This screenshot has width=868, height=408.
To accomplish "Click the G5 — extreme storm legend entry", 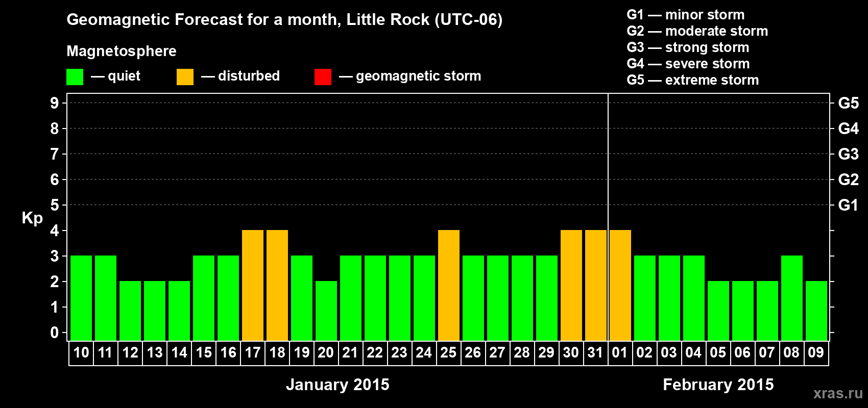I will coord(693,80).
